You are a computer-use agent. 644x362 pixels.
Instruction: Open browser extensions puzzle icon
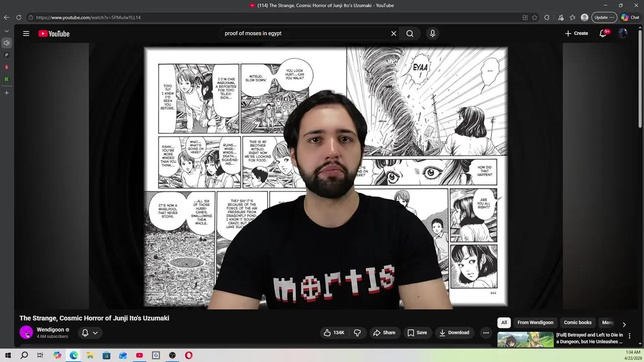[547, 18]
